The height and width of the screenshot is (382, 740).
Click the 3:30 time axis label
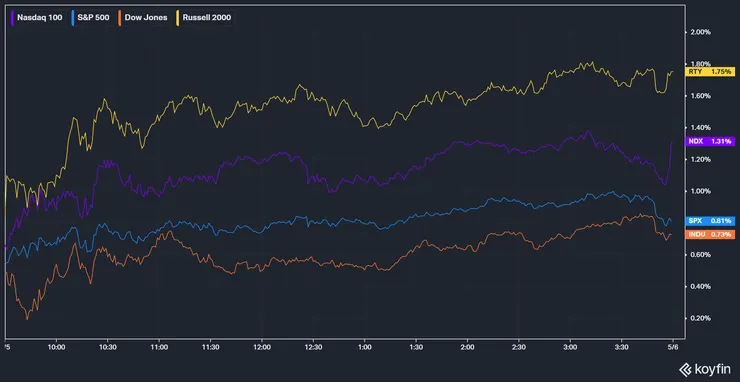point(622,347)
